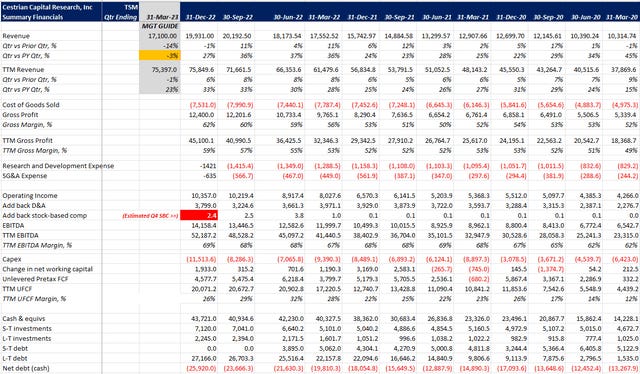Click the 'Qtr Ending' header label

click(120, 17)
